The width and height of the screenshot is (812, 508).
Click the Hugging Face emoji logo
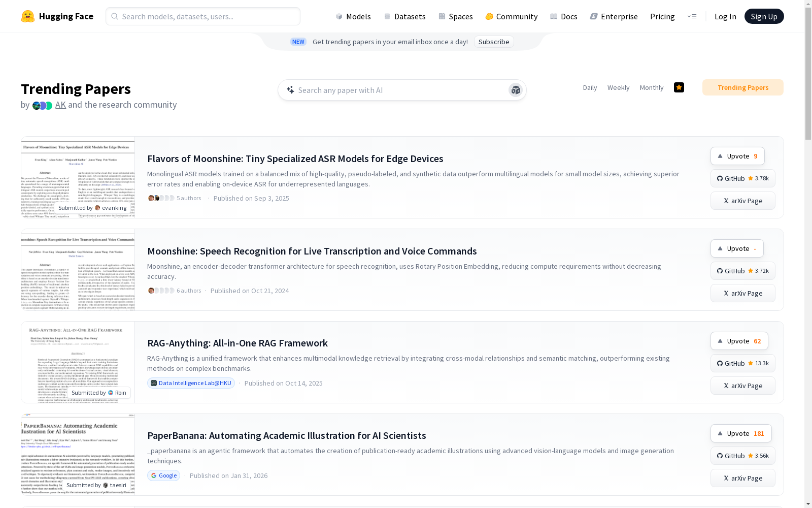28,16
